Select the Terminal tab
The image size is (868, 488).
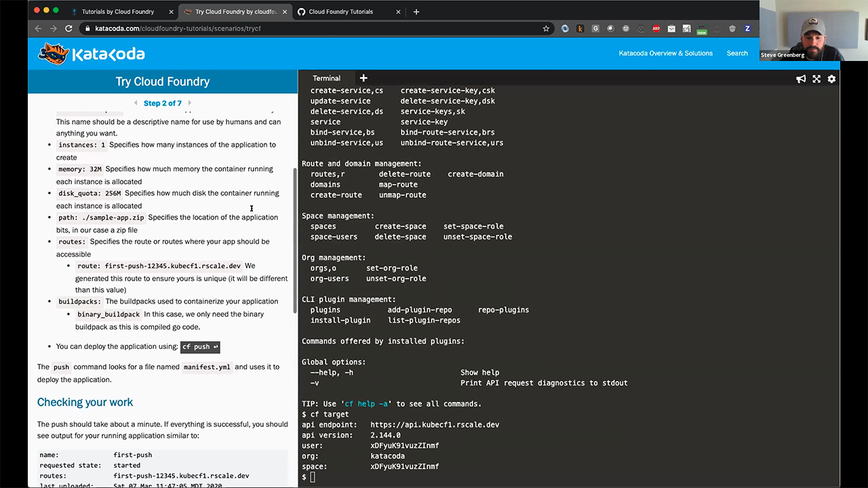(326, 78)
